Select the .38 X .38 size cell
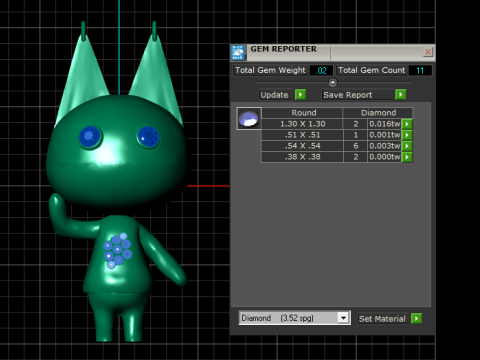This screenshot has width=480, height=360. (x=302, y=157)
